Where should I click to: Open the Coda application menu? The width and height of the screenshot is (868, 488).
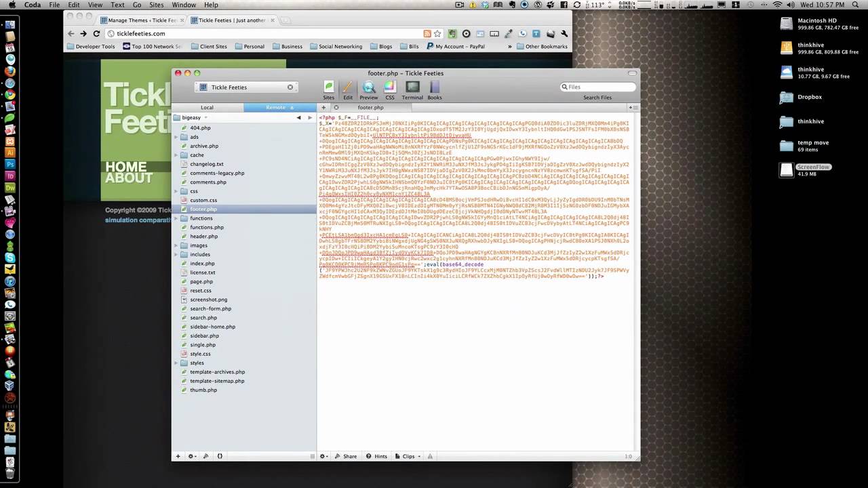tap(32, 5)
